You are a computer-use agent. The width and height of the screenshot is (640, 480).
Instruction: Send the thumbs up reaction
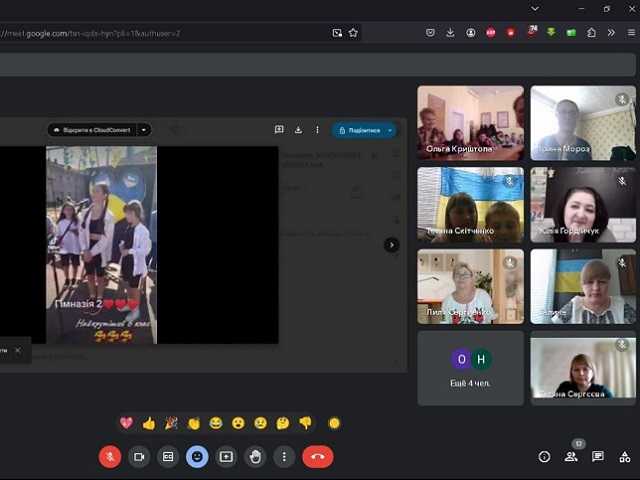149,423
